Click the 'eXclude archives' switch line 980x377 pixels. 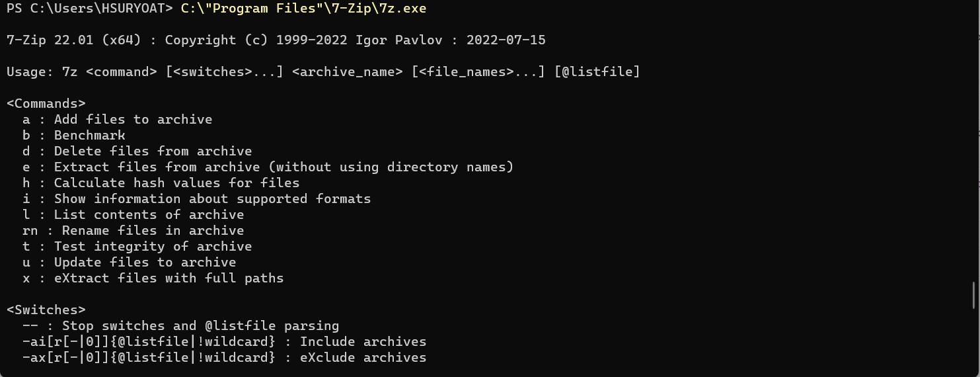pos(224,357)
